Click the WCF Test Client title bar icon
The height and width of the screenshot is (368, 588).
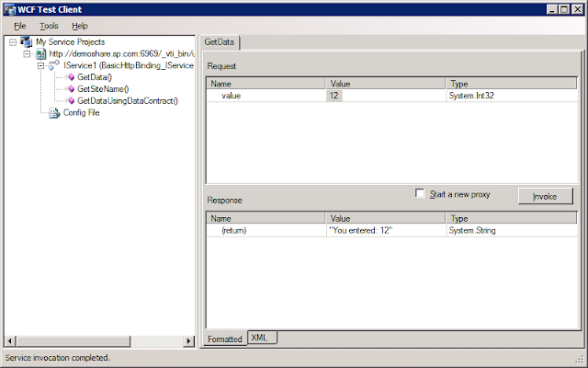(x=10, y=9)
